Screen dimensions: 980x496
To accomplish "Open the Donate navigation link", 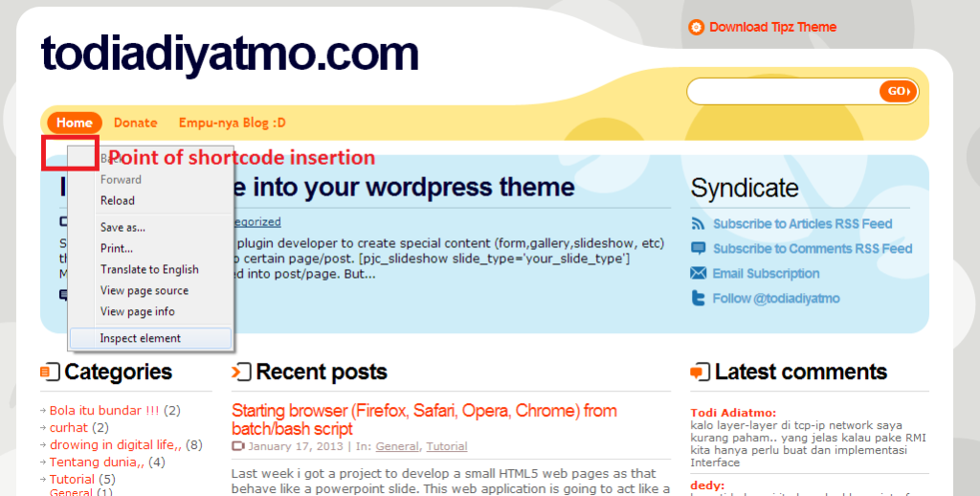I will (136, 123).
